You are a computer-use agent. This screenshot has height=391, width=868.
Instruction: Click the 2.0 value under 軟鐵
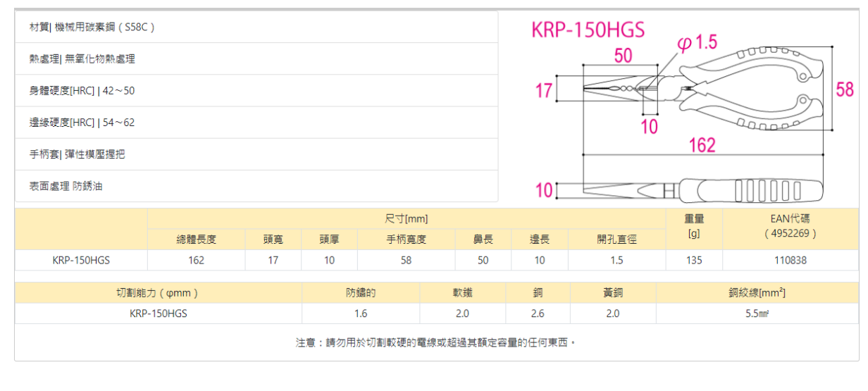[462, 314]
